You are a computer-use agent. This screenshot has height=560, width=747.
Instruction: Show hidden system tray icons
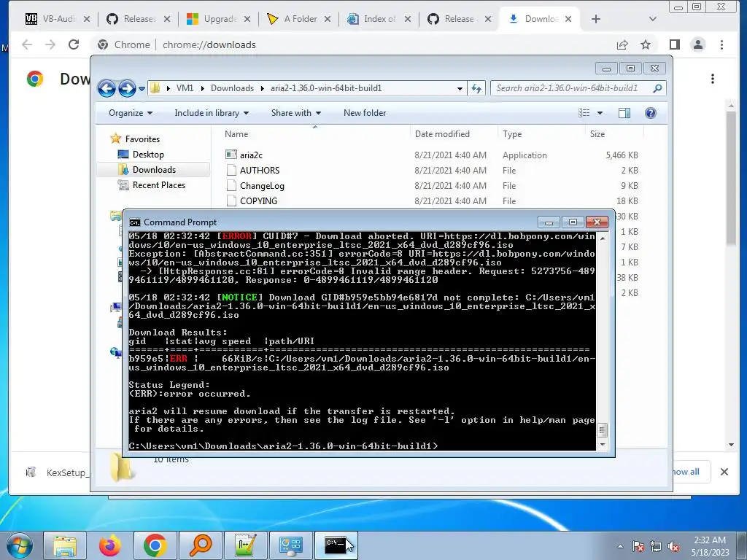620,547
